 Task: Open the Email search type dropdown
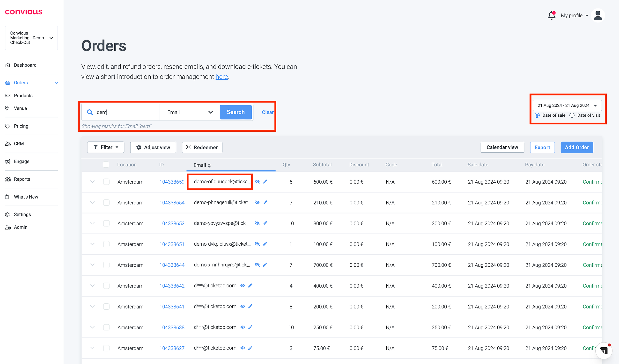pos(190,112)
